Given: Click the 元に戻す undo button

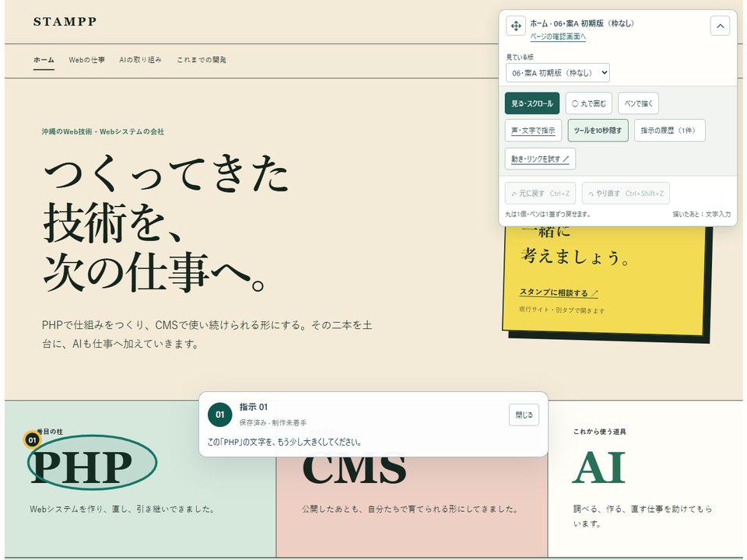Looking at the screenshot, I should 540,194.
